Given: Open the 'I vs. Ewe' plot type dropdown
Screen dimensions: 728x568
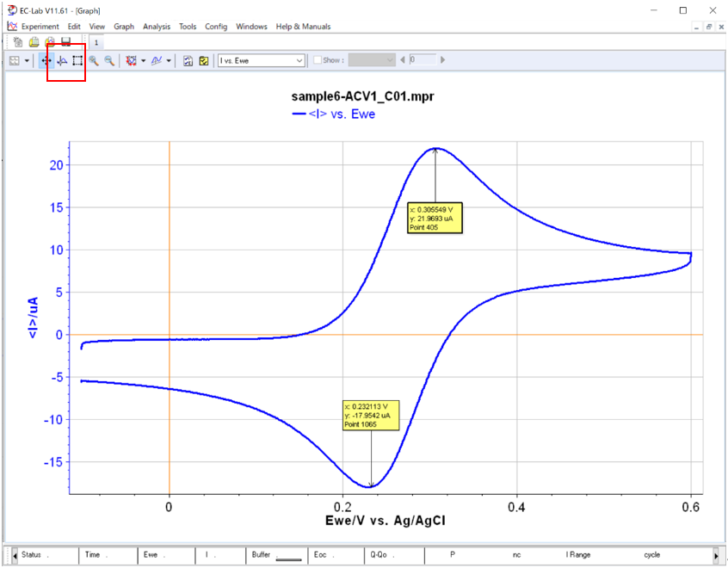Looking at the screenshot, I should click(262, 60).
